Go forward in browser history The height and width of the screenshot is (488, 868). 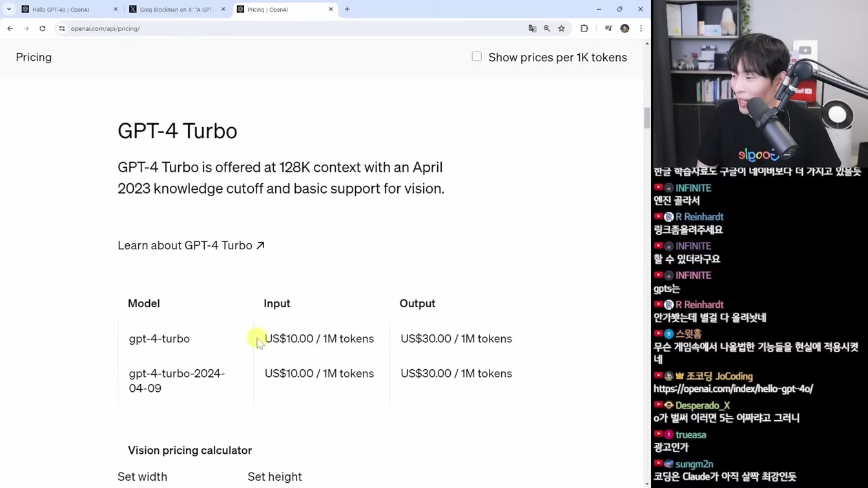pyautogui.click(x=26, y=28)
